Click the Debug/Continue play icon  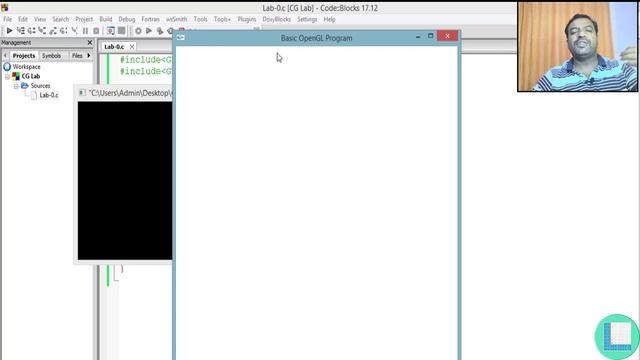(9, 31)
